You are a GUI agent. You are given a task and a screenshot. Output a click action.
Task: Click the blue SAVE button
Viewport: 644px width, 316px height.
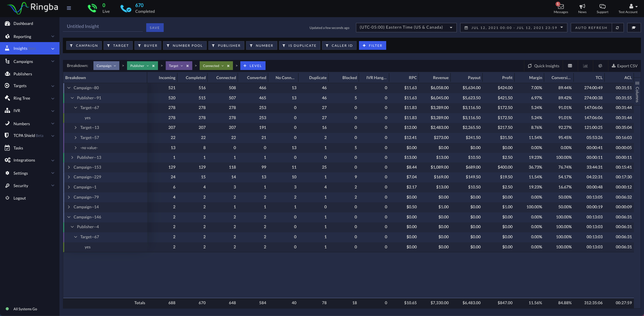(x=155, y=28)
